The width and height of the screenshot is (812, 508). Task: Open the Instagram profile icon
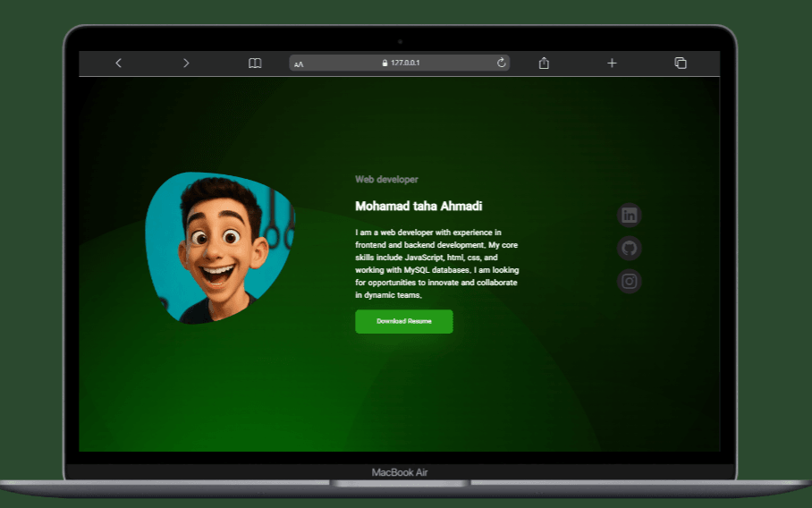pos(630,281)
